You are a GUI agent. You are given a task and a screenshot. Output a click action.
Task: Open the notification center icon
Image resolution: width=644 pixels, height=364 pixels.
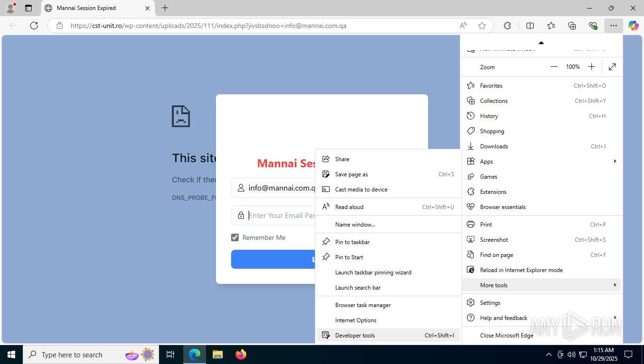pyautogui.click(x=628, y=355)
